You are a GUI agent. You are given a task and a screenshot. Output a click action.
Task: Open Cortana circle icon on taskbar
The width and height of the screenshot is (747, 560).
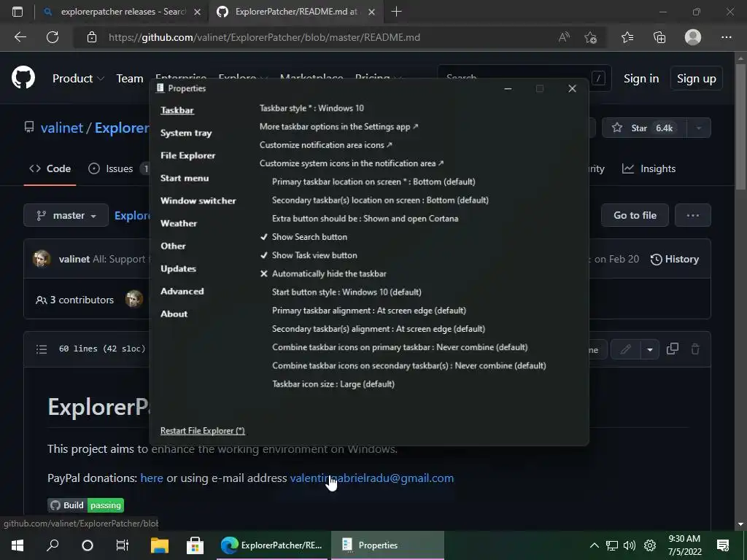pos(88,545)
